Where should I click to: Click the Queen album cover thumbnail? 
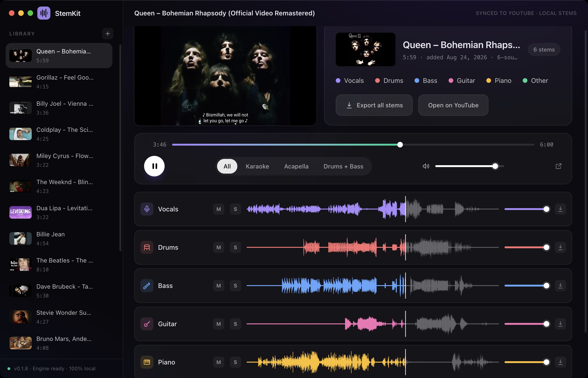click(x=365, y=49)
